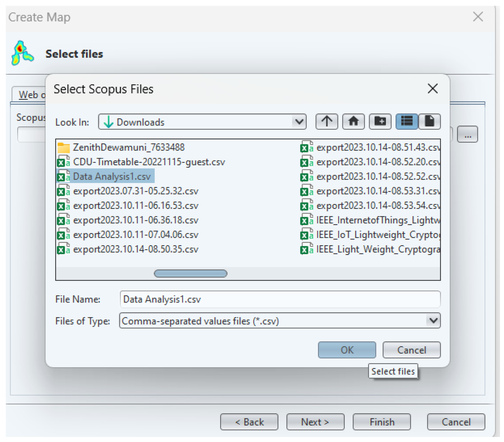Select CDU-Timetable-20221115-guest.csv file

149,162
